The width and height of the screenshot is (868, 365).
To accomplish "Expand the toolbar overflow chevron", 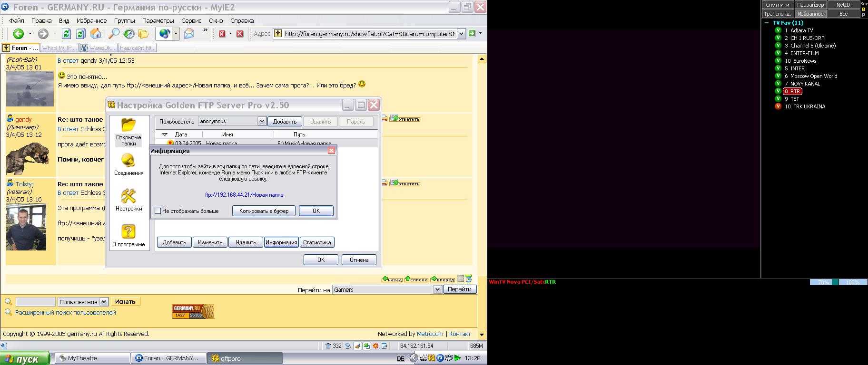I will 205,30.
